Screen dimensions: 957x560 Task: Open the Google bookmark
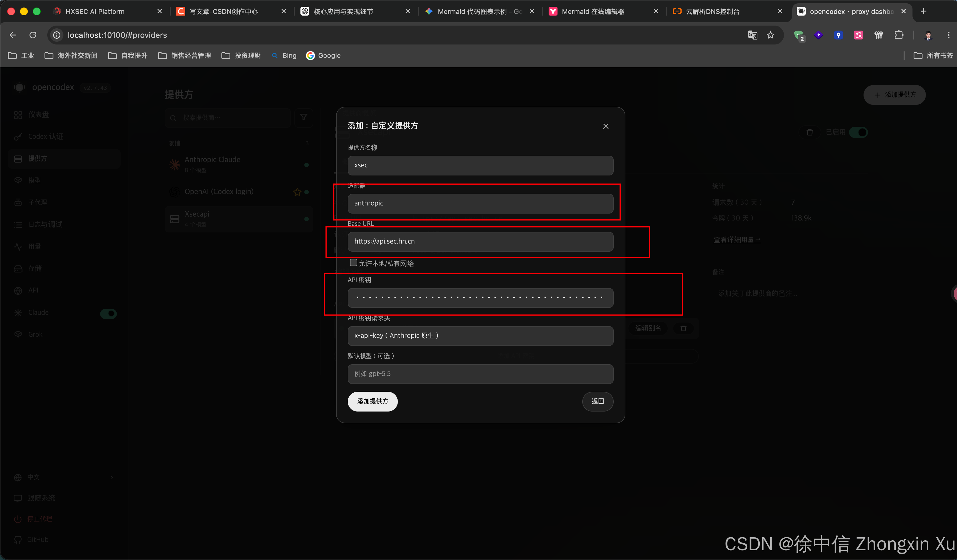point(324,55)
